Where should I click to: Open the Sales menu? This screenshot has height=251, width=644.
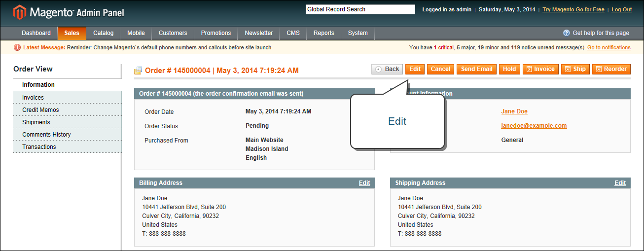tap(72, 33)
